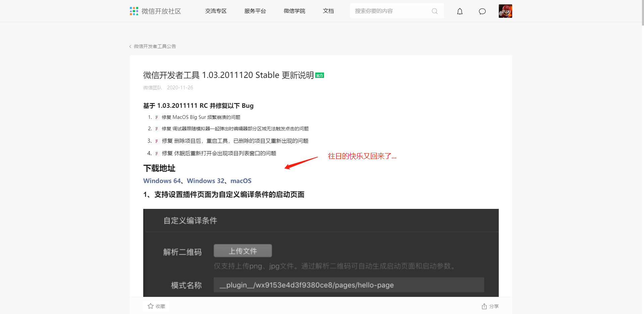Image resolution: width=644 pixels, height=314 pixels.
Task: Click the 调试器跟随模拟器 fix item
Action: (235, 129)
